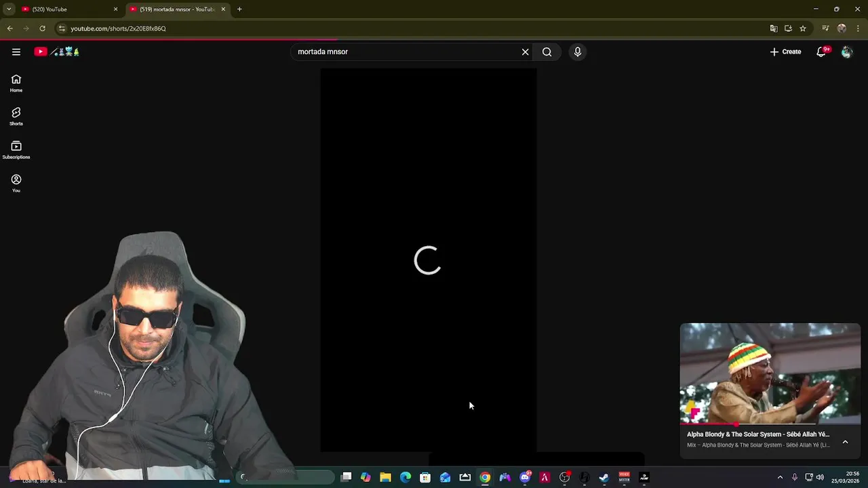Click Chrome icon in the taskbar
Screen dimensions: 868x488
(x=485, y=477)
